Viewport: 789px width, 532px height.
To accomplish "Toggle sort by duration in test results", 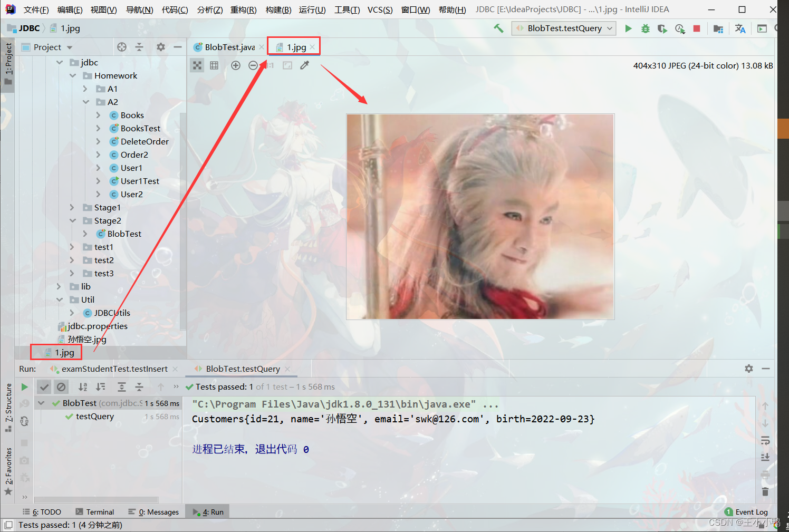I will point(100,387).
